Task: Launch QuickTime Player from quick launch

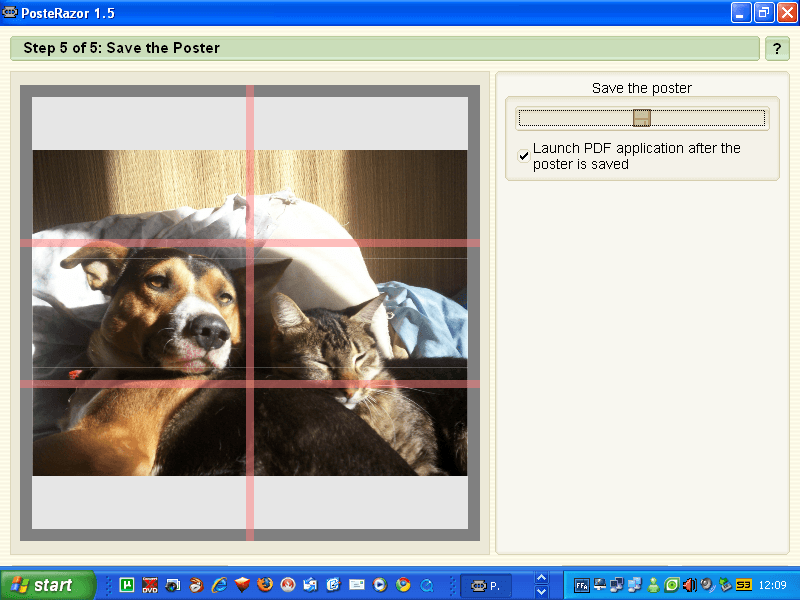Action: (x=427, y=585)
